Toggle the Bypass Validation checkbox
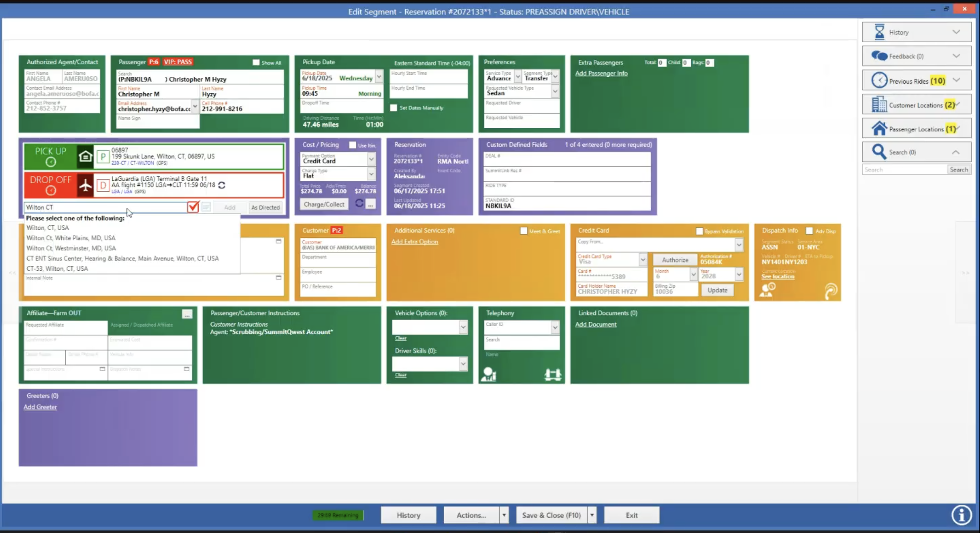Screen dimensions: 980x533 click(x=699, y=231)
